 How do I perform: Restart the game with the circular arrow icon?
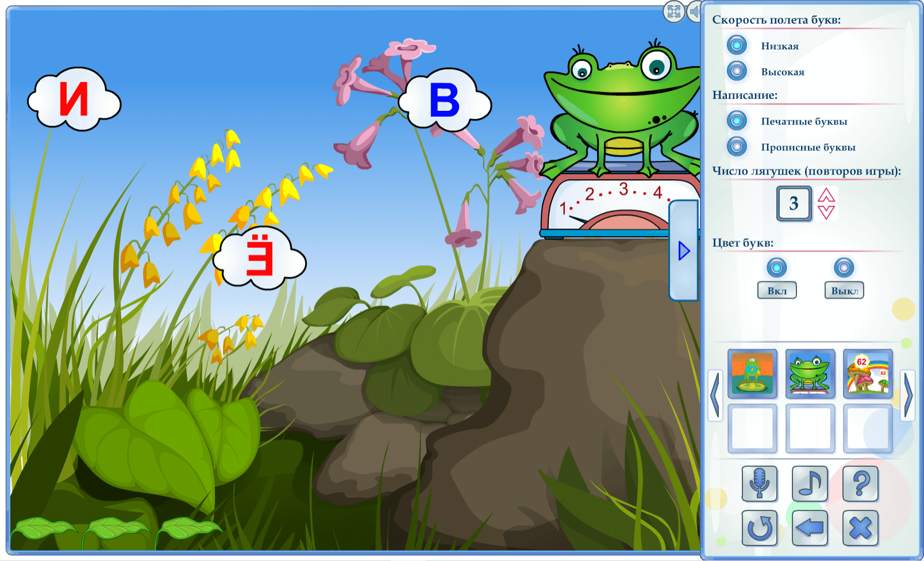pyautogui.click(x=760, y=528)
